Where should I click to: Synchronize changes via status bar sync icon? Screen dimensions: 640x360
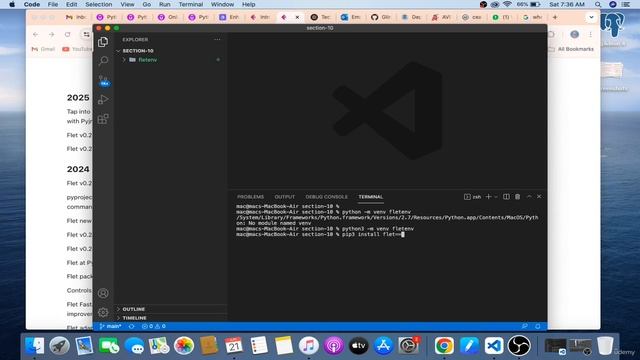coord(131,326)
